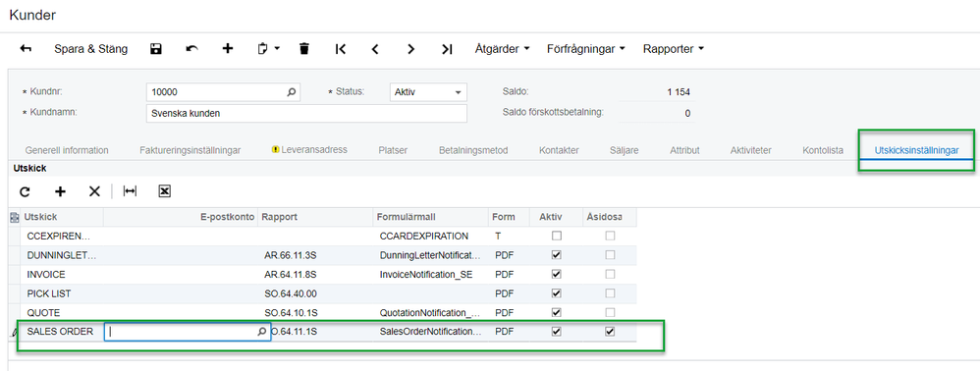
Task: Click the Kundnamn input field
Action: pos(305,114)
